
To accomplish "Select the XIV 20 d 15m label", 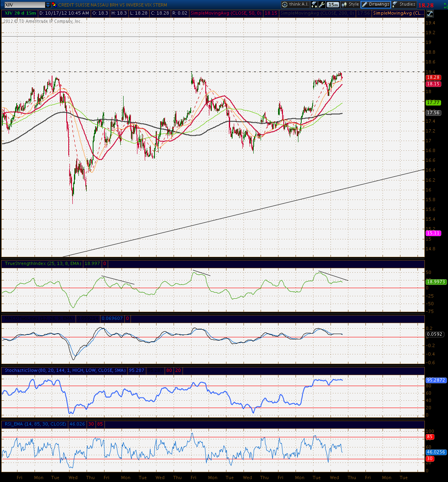I will coord(20,13).
